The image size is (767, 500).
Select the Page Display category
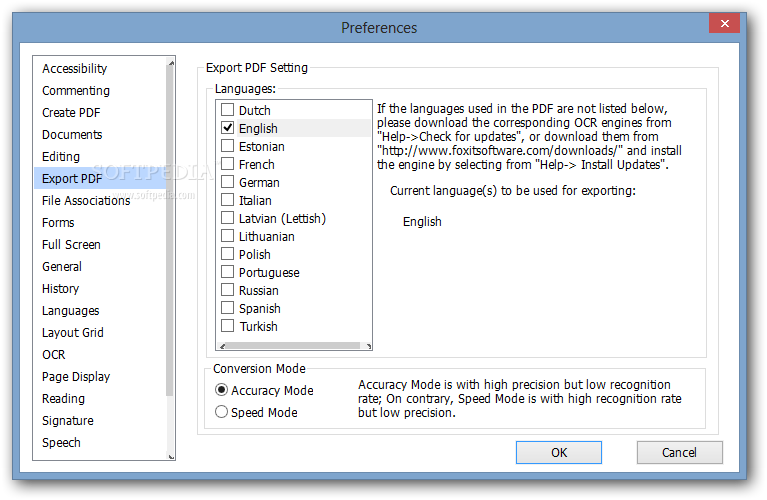click(x=76, y=376)
